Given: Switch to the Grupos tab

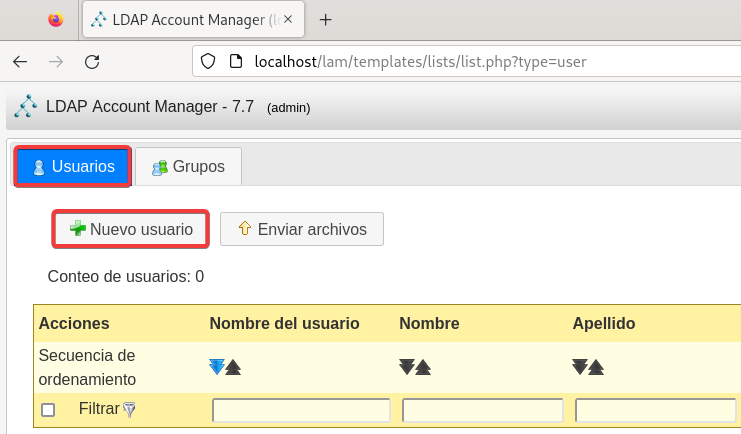Looking at the screenshot, I should tap(188, 166).
